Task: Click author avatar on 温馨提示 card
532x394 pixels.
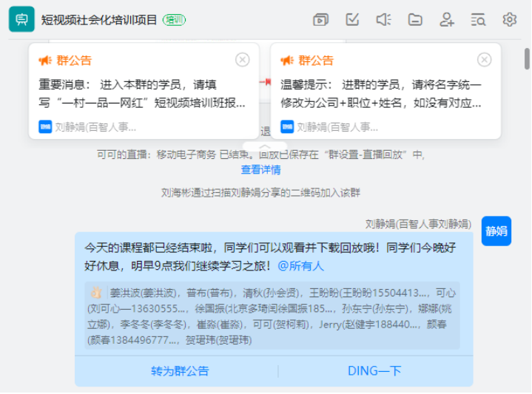Action: coord(287,127)
